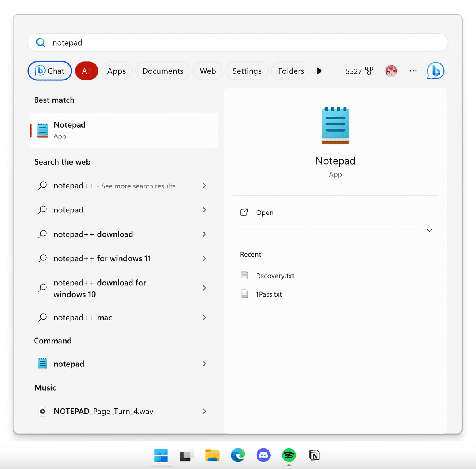Click the Notepad title in preview pane
This screenshot has height=469, width=476.
[x=336, y=161]
